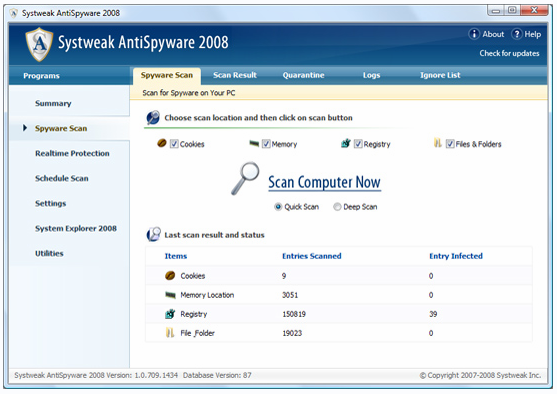
Task: Open Realtime Protection in the sidebar
Action: pyautogui.click(x=72, y=153)
